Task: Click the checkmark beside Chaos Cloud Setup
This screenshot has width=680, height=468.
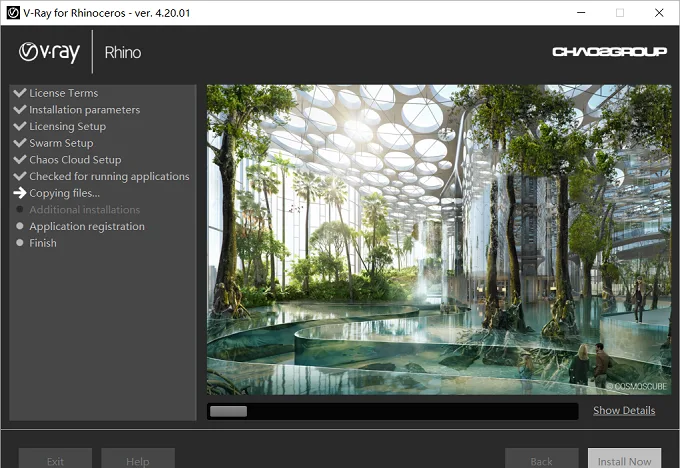Action: tap(20, 159)
